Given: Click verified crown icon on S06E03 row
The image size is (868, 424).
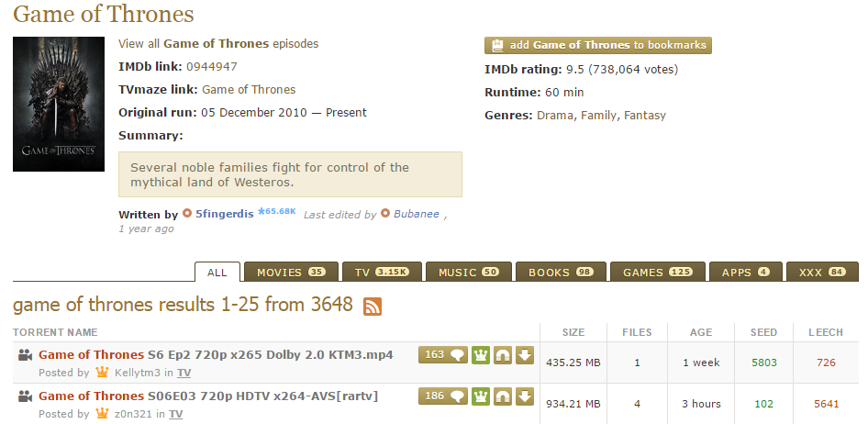Looking at the screenshot, I should click(x=481, y=396).
